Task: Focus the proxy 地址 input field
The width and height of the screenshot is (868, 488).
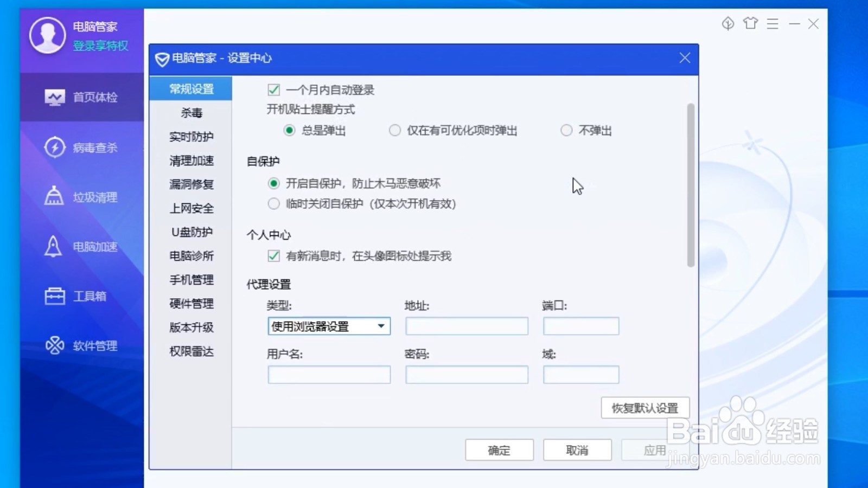Action: click(x=467, y=326)
